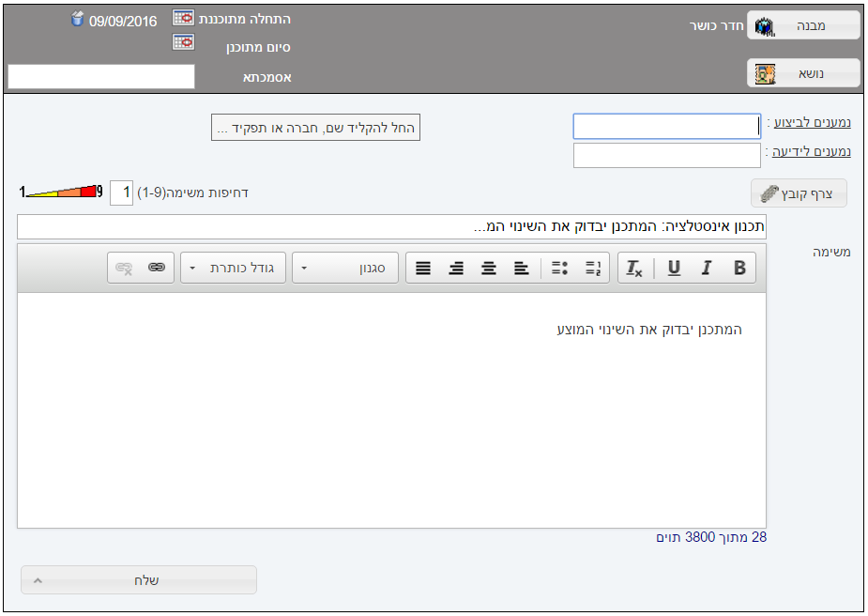
Task: Click the insert link chain icon
Action: [x=157, y=269]
